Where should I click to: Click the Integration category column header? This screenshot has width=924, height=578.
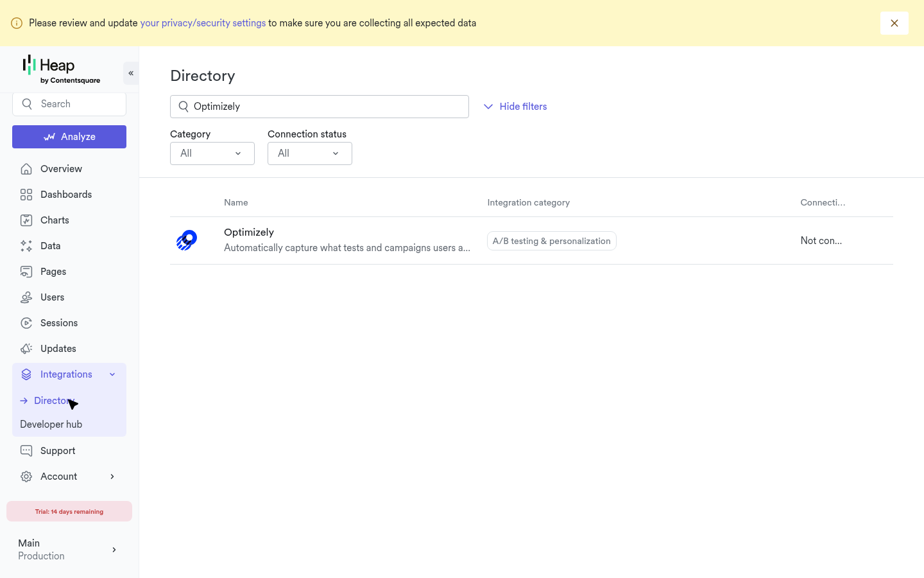click(529, 202)
